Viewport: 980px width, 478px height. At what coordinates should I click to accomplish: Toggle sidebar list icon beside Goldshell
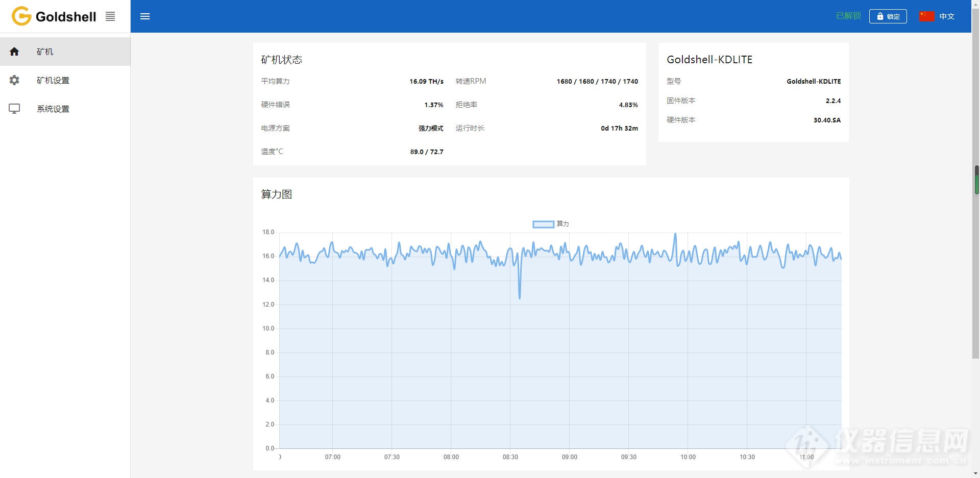point(110,16)
